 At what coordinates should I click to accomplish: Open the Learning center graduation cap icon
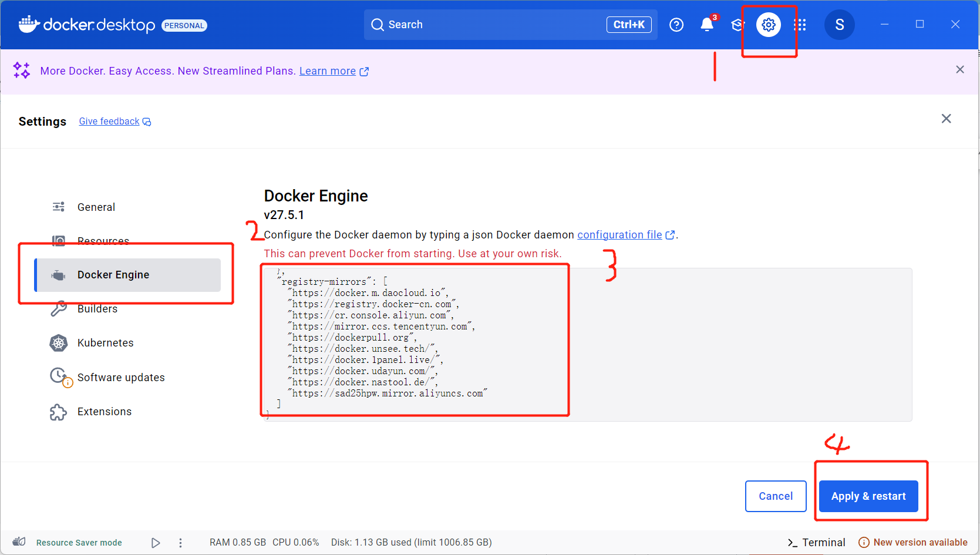pos(738,25)
